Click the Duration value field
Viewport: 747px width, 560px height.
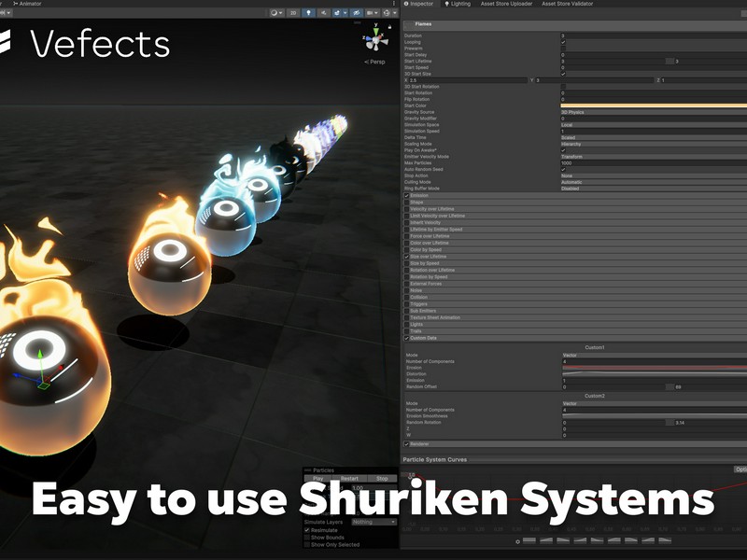(x=654, y=35)
